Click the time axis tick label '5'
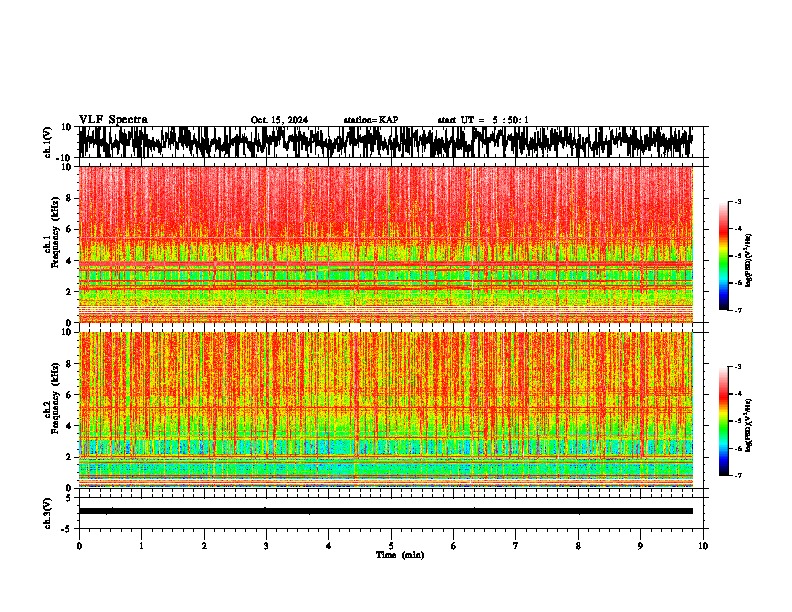Image resolution: width=792 pixels, height=612 pixels. (x=391, y=546)
